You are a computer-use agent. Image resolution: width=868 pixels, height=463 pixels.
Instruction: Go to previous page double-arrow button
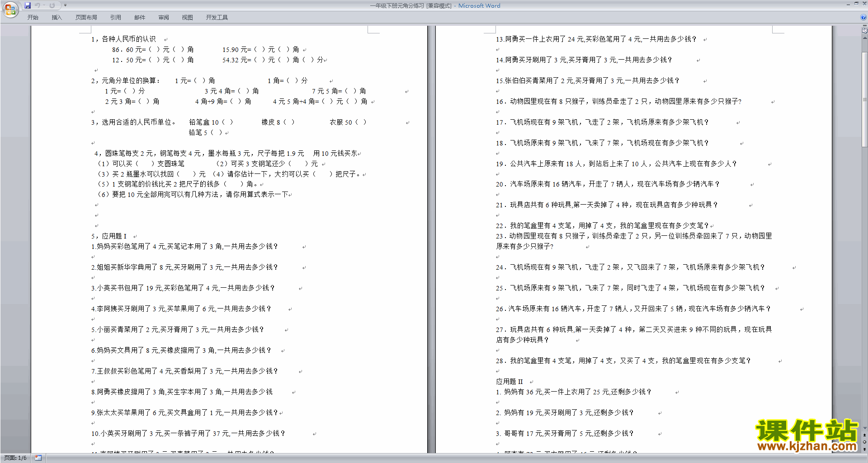(x=865, y=435)
